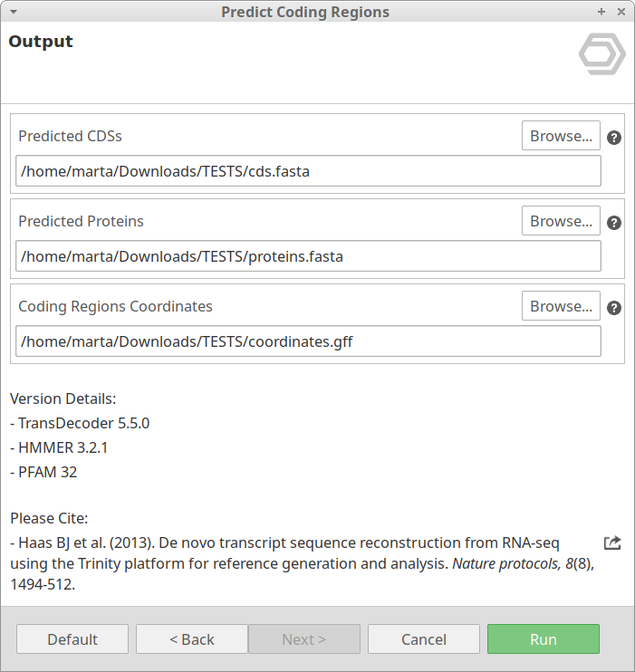Click the hexagon logo in header
This screenshot has height=672, width=635.
point(602,54)
